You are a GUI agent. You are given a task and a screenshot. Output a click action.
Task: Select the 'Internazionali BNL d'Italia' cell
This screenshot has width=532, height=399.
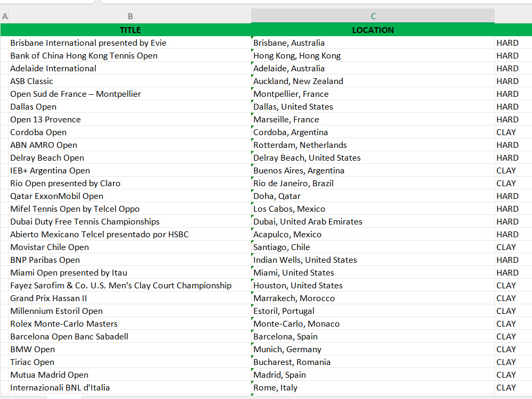coord(130,387)
